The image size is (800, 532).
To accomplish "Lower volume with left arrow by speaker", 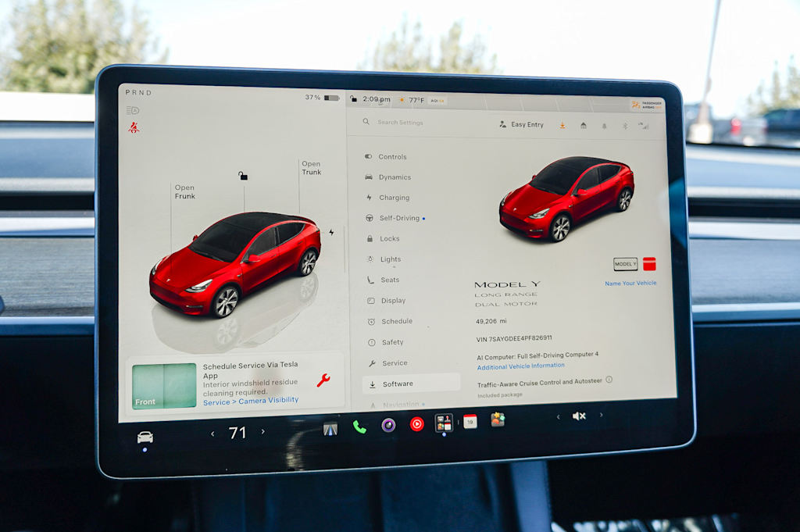I will pyautogui.click(x=558, y=417).
